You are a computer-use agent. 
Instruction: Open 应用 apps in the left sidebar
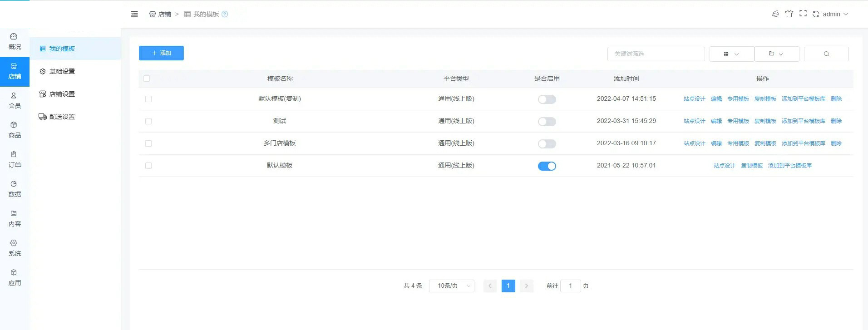coord(15,278)
